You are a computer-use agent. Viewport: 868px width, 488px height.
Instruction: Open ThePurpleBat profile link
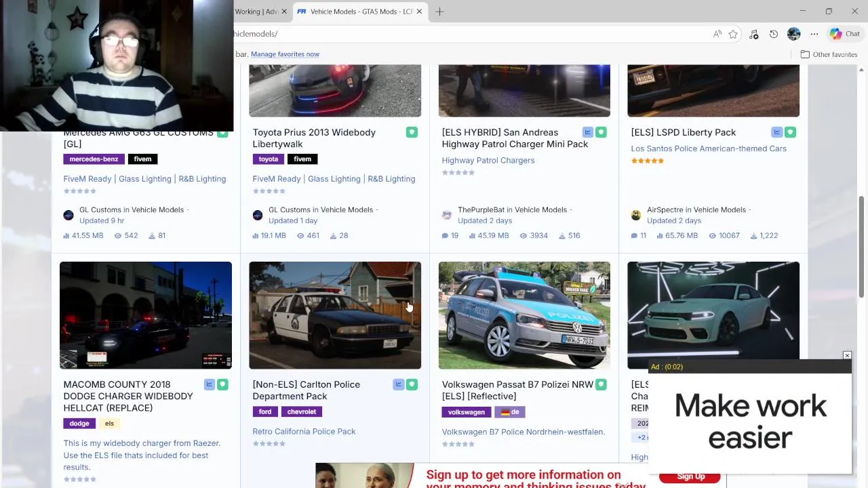[481, 210]
